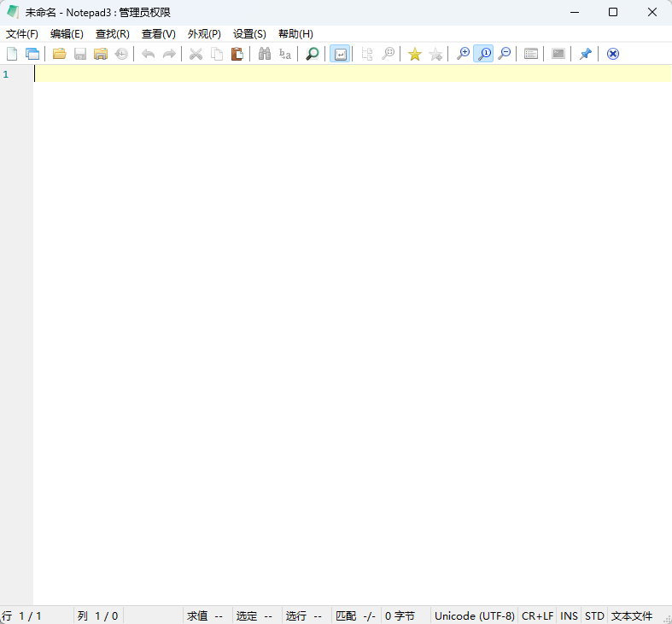Viewport: 672px width, 624px height.
Task: Create a new document with the New icon
Action: (x=12, y=54)
